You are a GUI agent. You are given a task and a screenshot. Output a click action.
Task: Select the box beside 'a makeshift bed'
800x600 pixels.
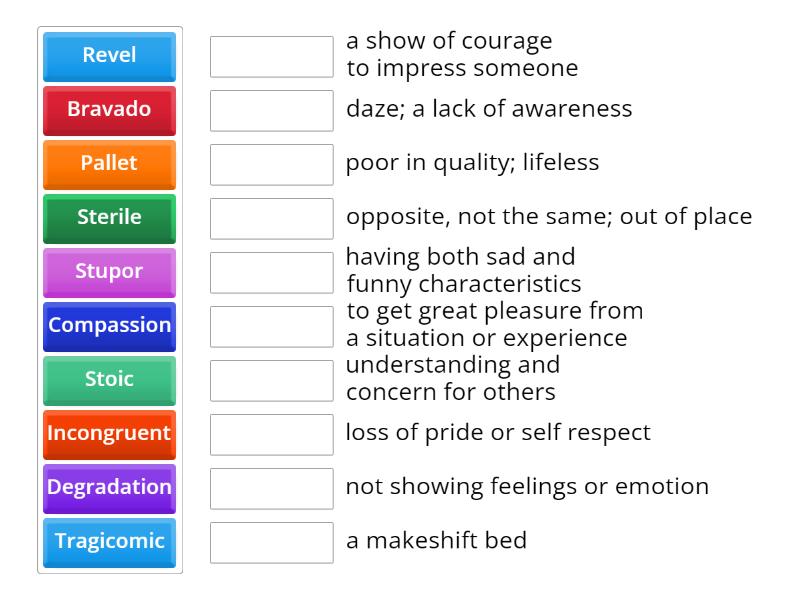click(272, 543)
